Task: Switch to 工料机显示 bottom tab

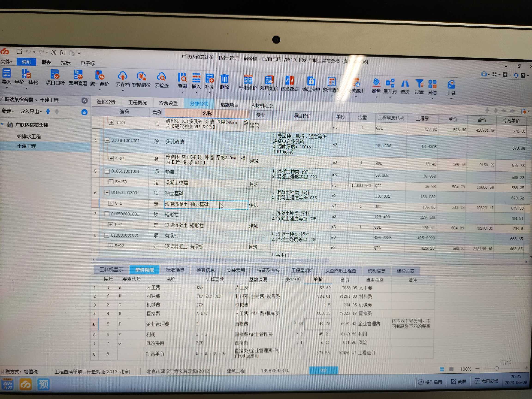Action: click(x=111, y=270)
